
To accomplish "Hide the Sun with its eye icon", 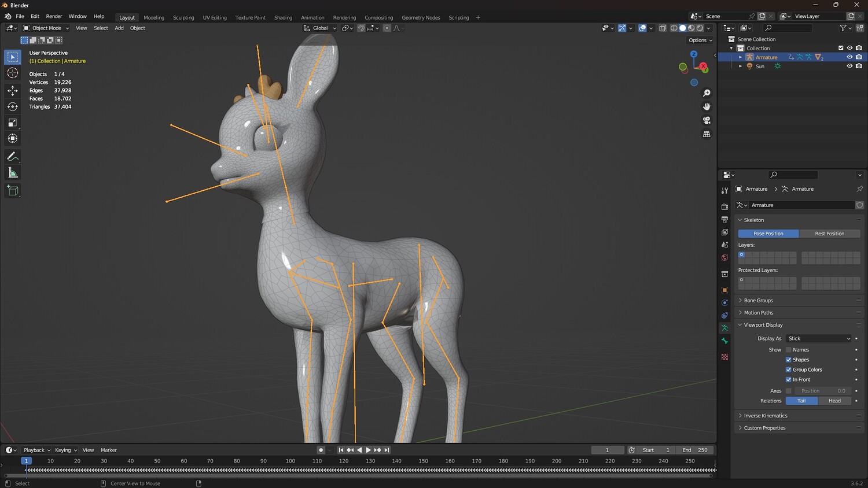I will (x=849, y=66).
